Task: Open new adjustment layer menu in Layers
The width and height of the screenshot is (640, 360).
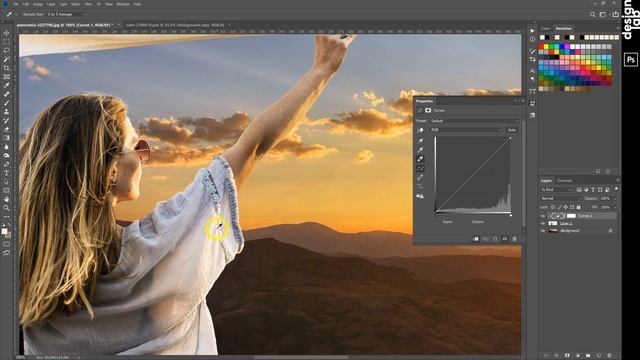Action: pyautogui.click(x=578, y=356)
